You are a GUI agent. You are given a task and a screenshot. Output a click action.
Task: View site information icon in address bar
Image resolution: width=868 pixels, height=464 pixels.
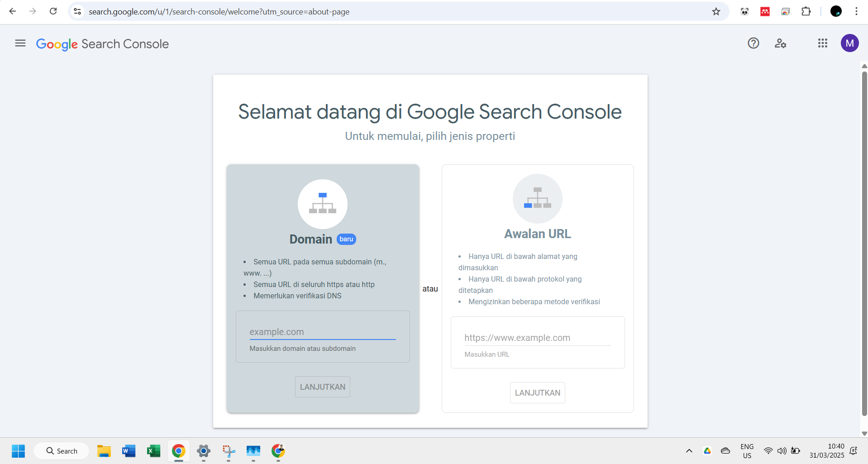(x=77, y=11)
